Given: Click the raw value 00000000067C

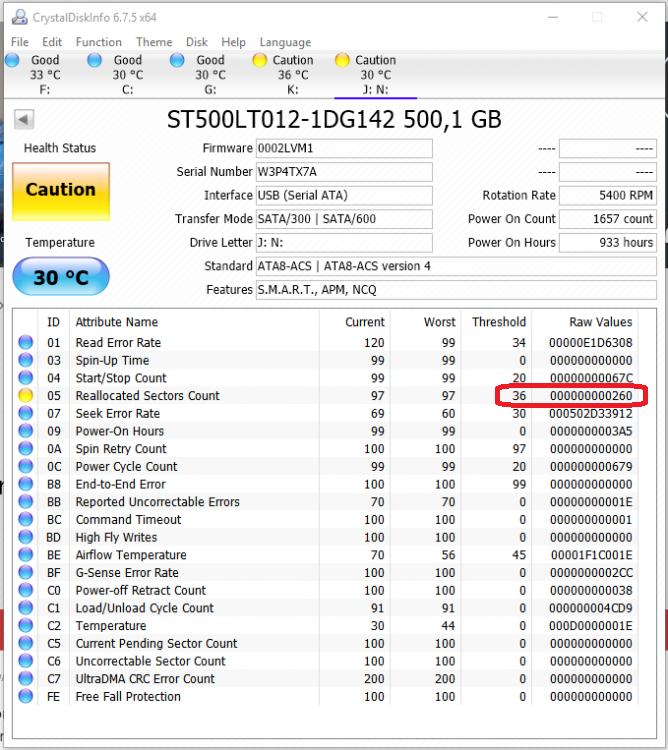Looking at the screenshot, I should click(x=591, y=378).
